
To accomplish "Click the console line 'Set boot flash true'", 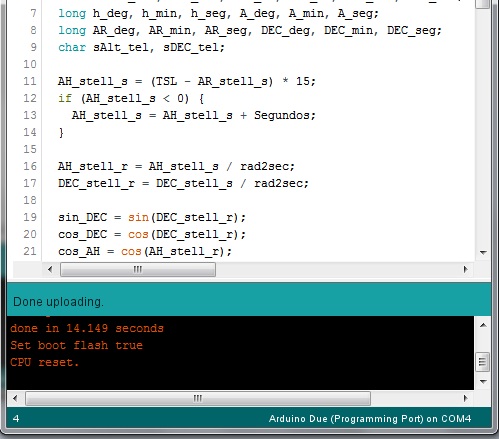I will tap(76, 345).
